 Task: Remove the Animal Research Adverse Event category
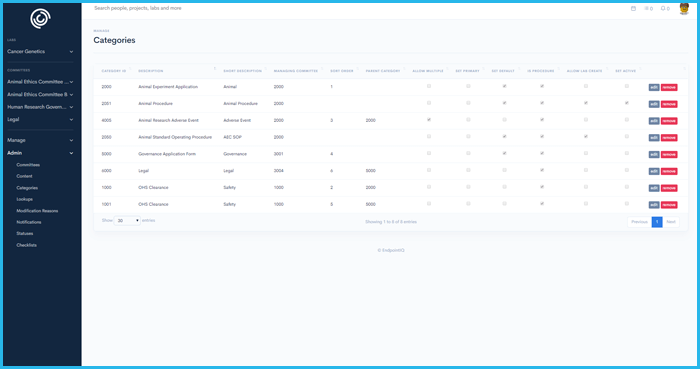(x=669, y=121)
